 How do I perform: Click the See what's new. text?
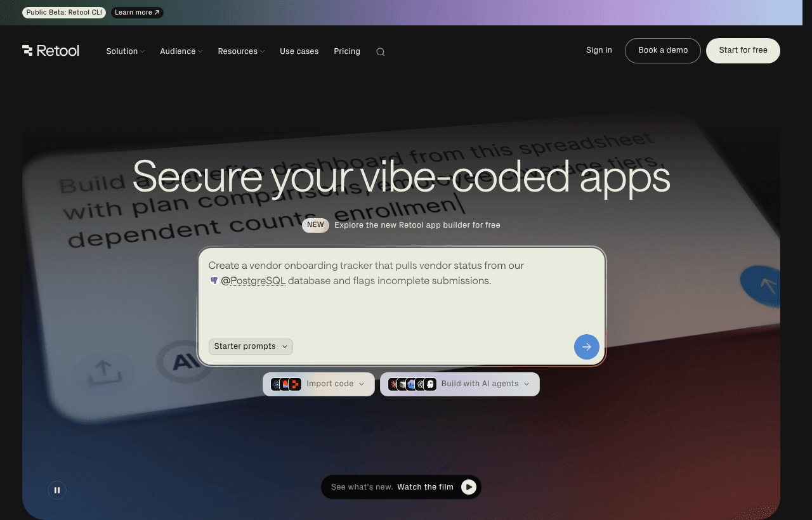[x=362, y=487]
